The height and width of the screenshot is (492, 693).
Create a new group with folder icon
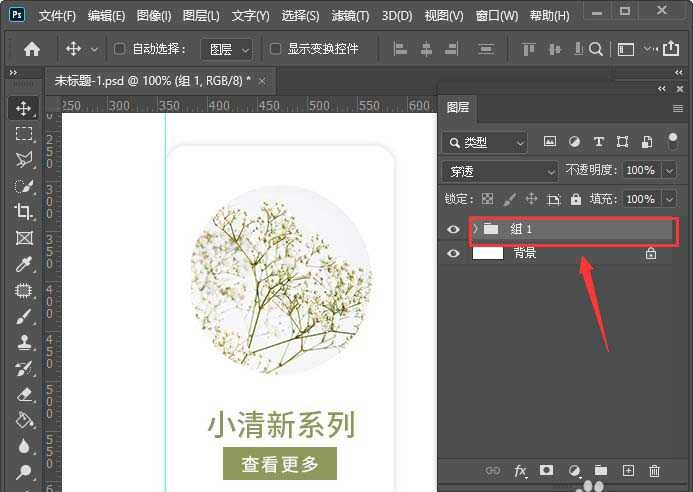tap(601, 470)
